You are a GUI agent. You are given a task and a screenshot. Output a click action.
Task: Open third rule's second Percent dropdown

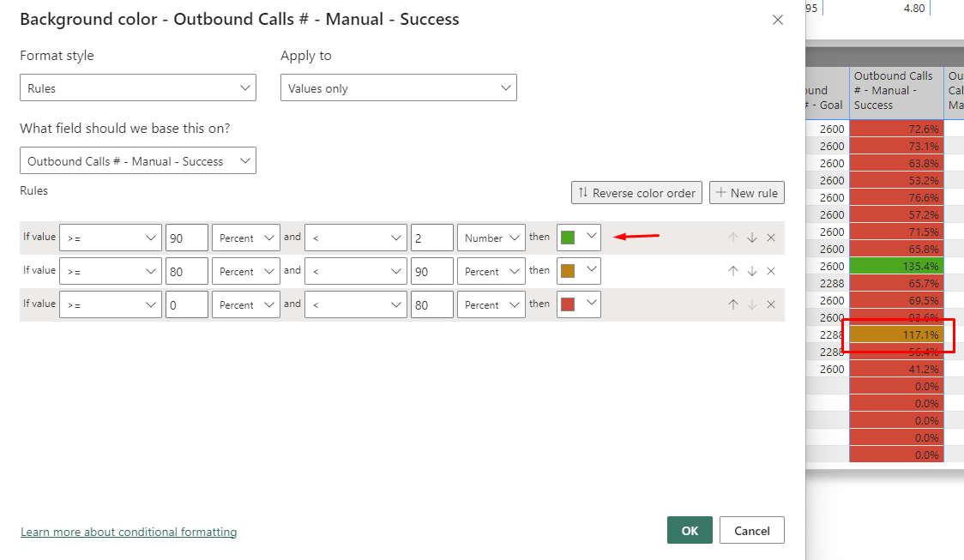point(491,304)
